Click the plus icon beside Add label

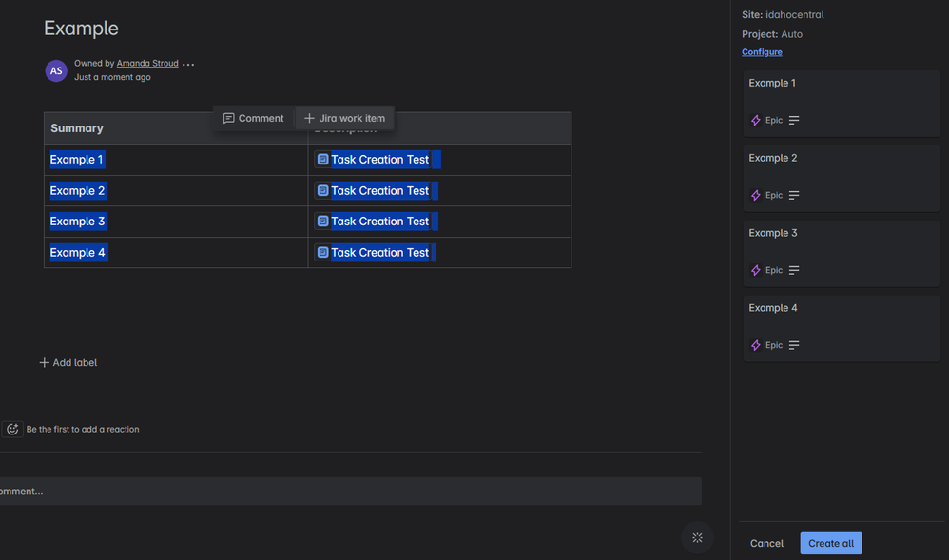click(44, 362)
